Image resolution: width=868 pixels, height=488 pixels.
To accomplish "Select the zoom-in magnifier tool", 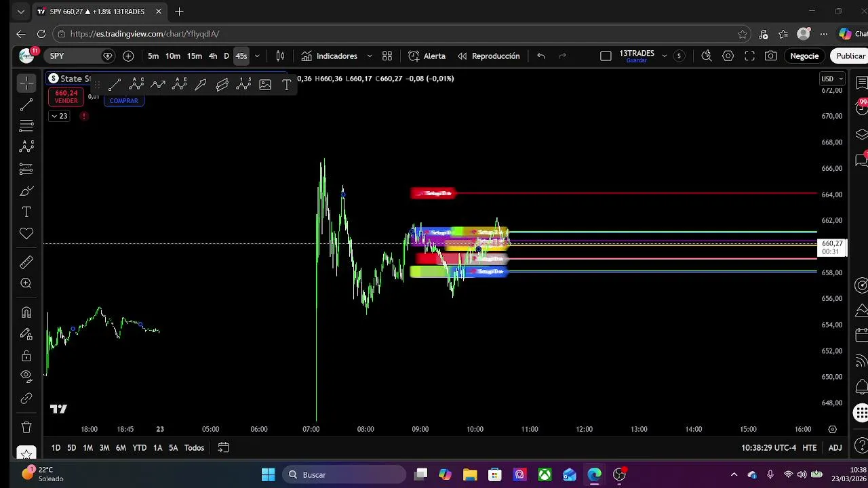I will pos(26,283).
